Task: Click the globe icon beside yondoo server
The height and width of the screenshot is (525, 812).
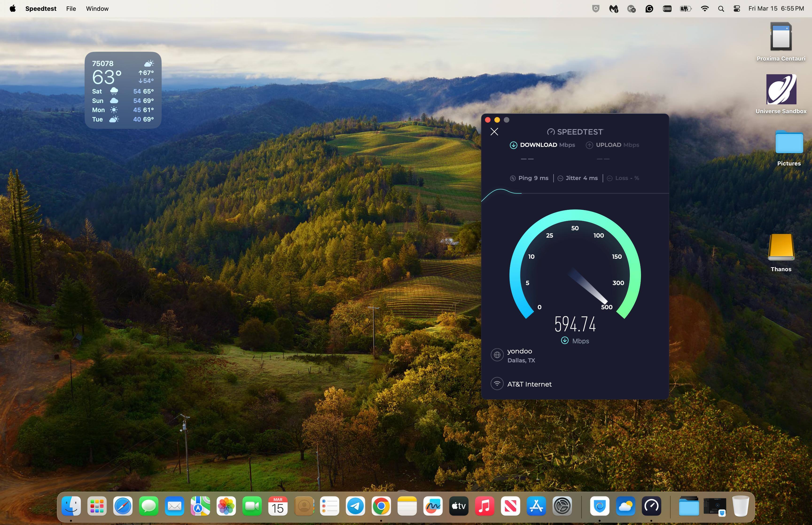Action: coord(497,355)
